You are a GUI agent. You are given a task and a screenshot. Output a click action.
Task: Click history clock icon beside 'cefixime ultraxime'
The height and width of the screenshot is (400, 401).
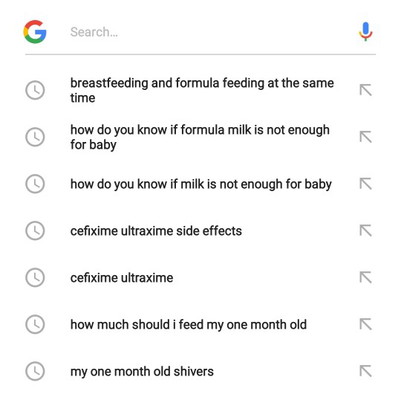coord(35,277)
